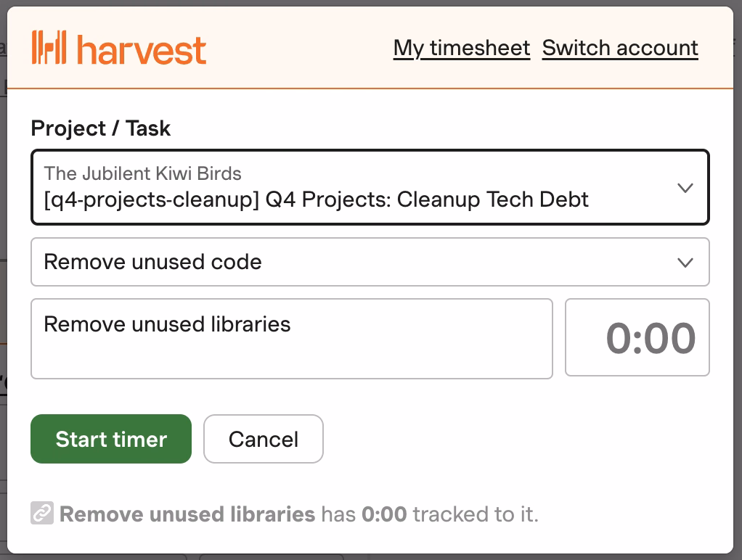
Task: Cancel the timer dialog
Action: click(263, 439)
